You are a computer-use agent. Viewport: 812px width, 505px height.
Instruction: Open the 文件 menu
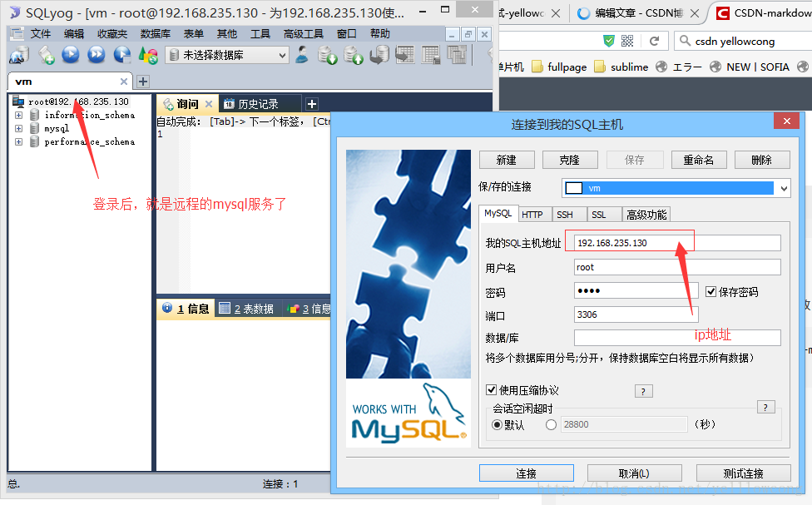pyautogui.click(x=41, y=33)
